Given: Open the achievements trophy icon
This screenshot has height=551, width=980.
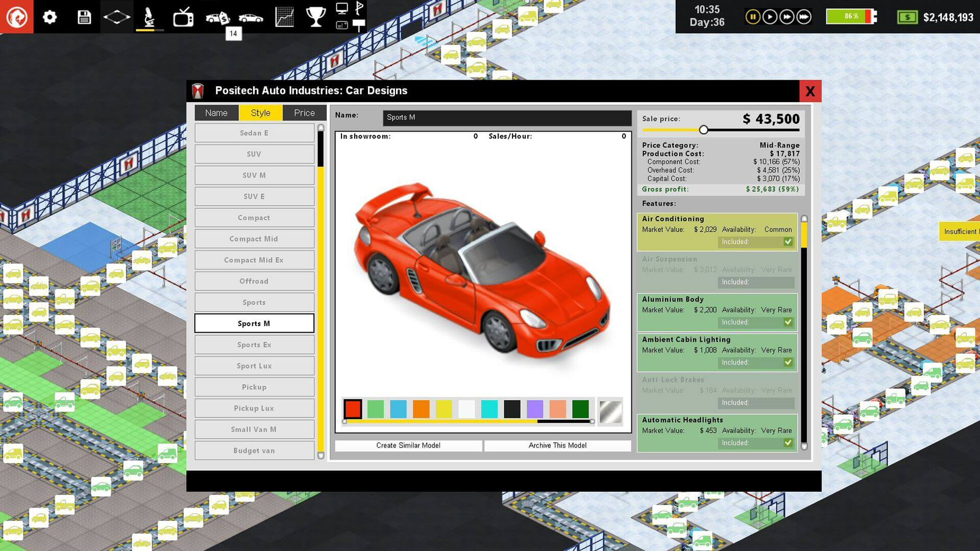Looking at the screenshot, I should click(315, 17).
